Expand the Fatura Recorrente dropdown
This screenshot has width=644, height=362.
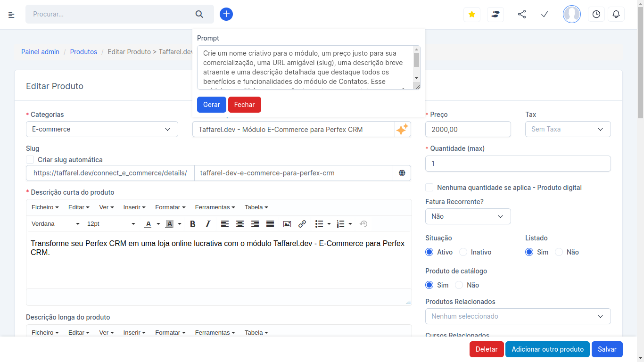pyautogui.click(x=468, y=216)
